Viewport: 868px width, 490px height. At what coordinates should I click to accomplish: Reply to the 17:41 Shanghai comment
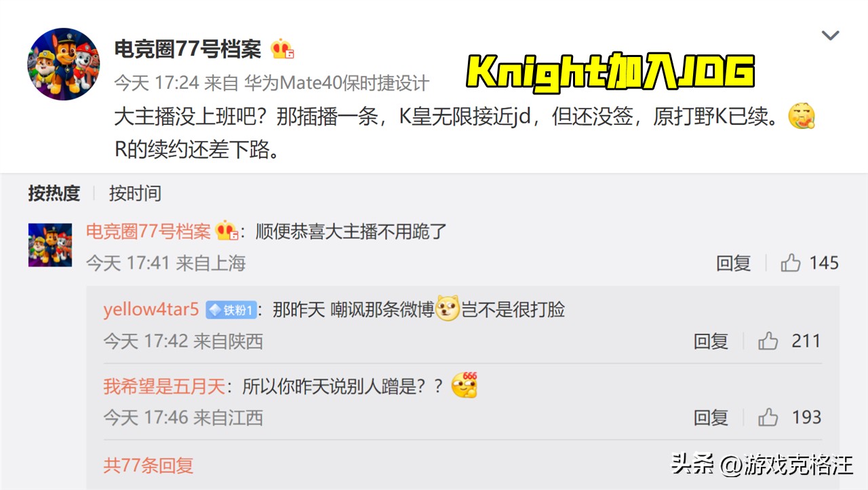pos(734,263)
